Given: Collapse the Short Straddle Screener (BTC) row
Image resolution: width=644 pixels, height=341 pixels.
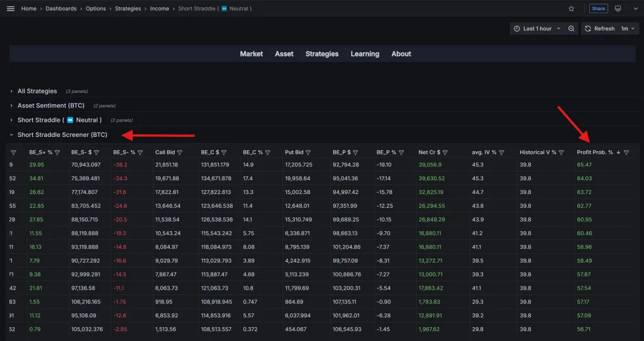Looking at the screenshot, I should click(62, 135).
